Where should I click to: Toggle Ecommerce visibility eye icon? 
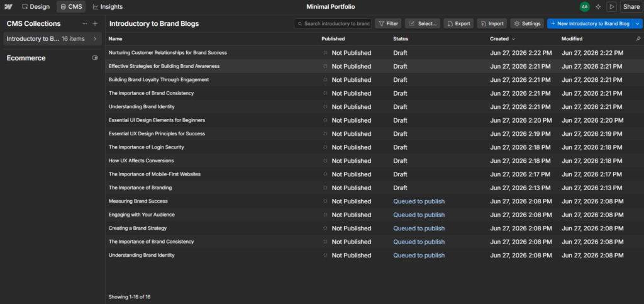(x=95, y=58)
